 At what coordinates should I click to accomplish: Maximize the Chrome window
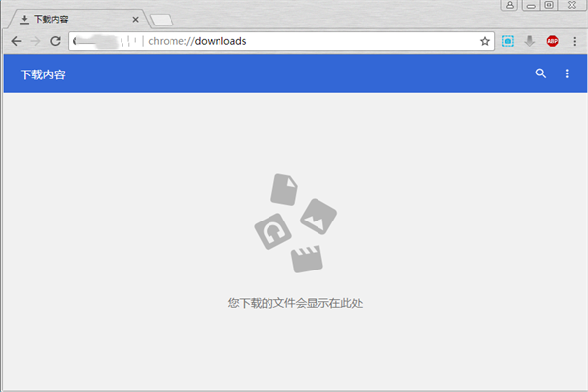point(549,6)
